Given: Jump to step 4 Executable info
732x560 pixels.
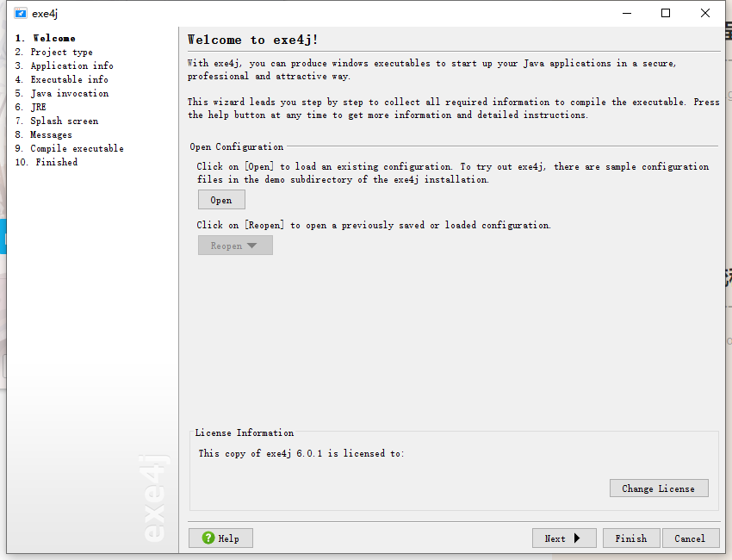Looking at the screenshot, I should tap(62, 79).
